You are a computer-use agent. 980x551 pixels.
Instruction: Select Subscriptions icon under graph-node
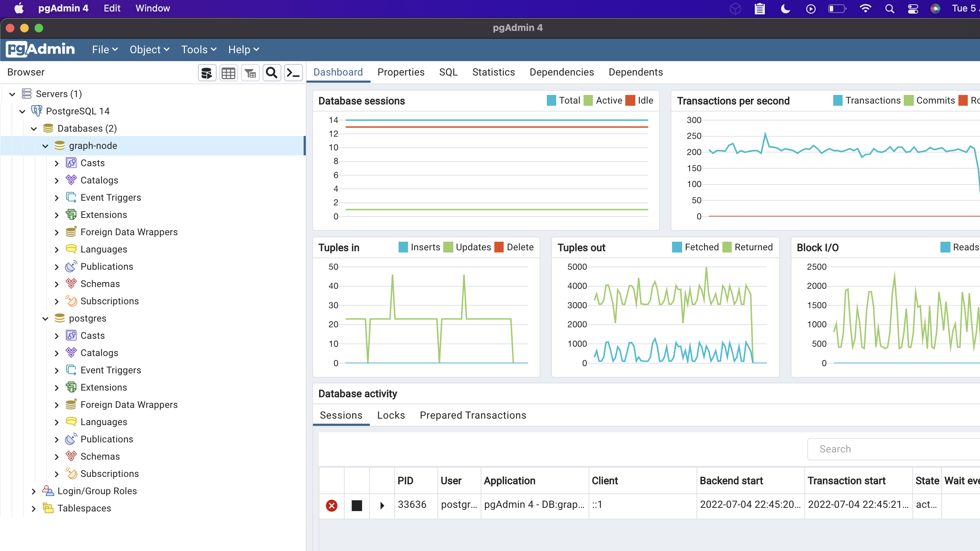[71, 301]
